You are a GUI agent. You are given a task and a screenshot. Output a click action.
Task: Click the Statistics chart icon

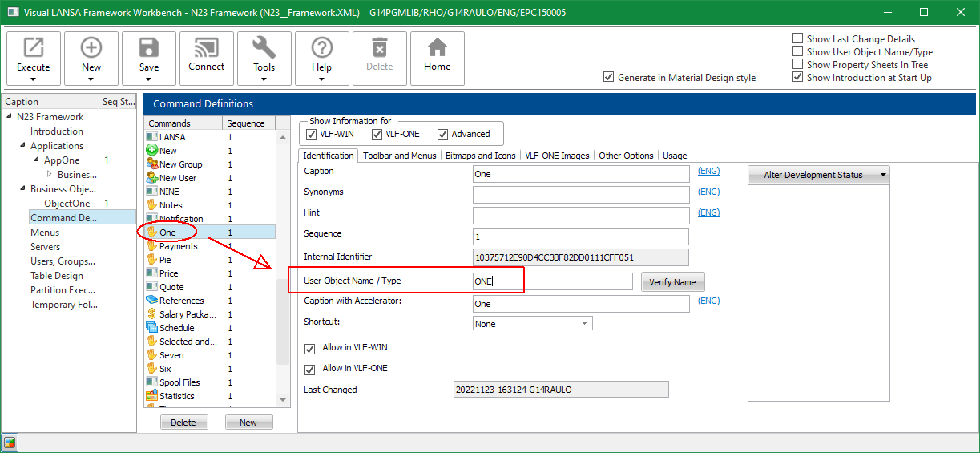tap(151, 396)
